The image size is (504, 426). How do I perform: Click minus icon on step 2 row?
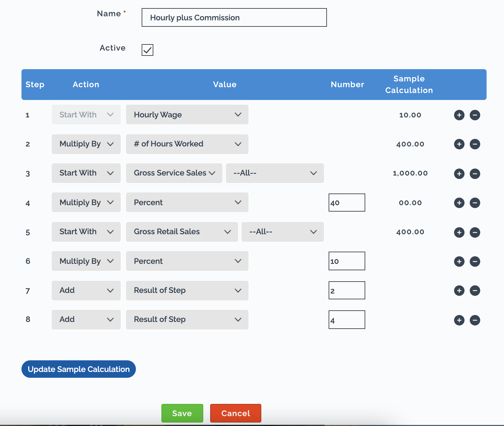pyautogui.click(x=475, y=144)
